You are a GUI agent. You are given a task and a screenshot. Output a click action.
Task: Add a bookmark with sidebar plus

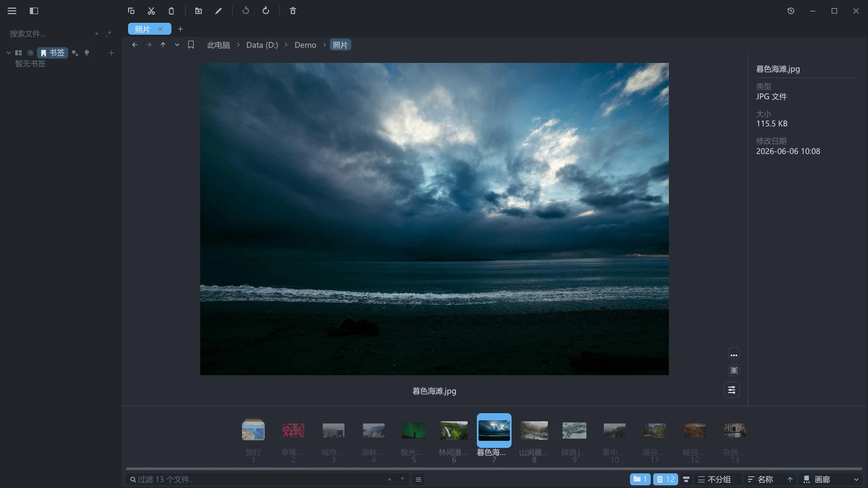pyautogui.click(x=111, y=53)
